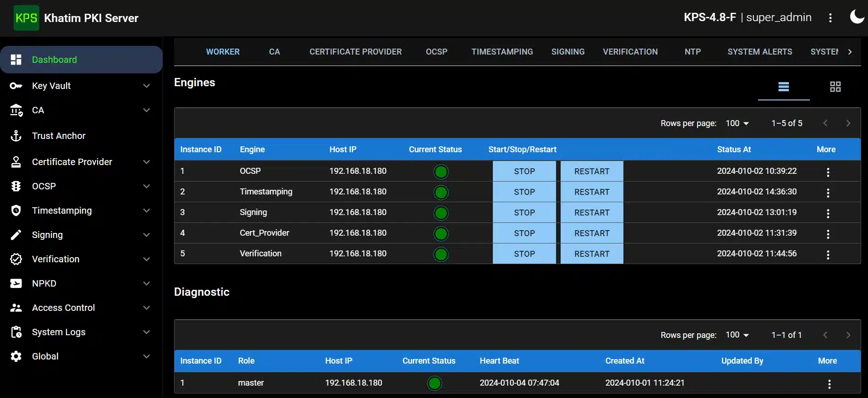Open the VERIFICATION tab

pyautogui.click(x=630, y=52)
